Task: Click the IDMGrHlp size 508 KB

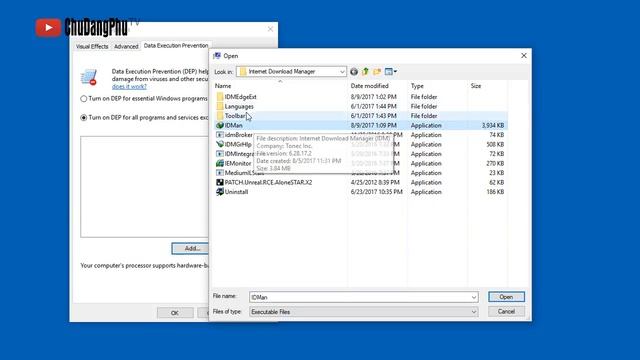Action: coord(495,144)
